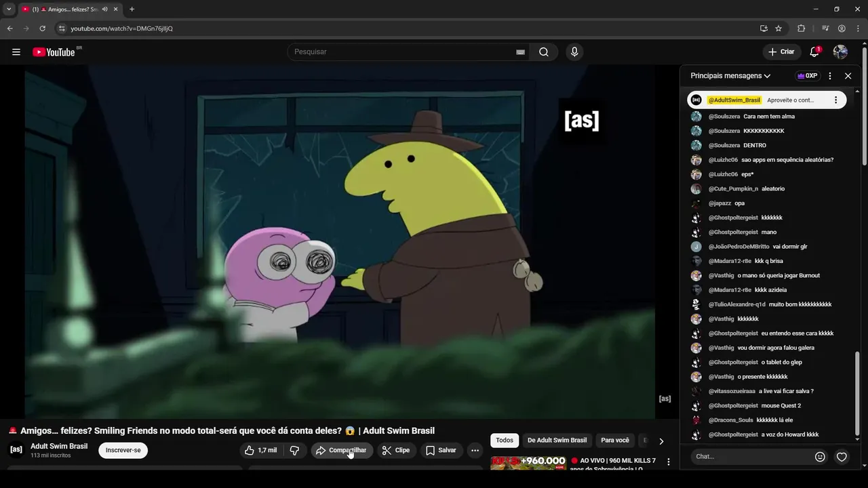View site information icon in address bar
The image size is (868, 488).
[x=61, y=28]
